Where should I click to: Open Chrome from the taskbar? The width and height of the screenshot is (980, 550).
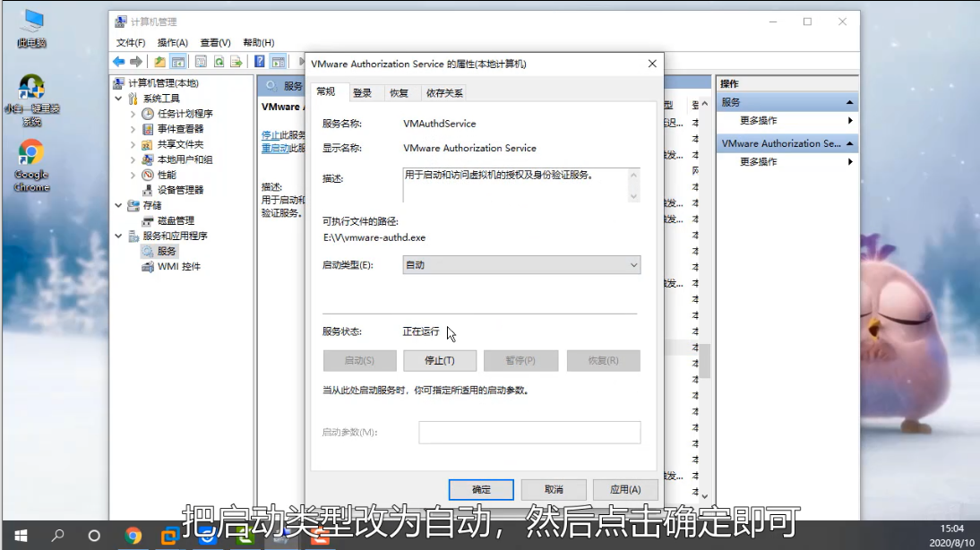tap(133, 536)
